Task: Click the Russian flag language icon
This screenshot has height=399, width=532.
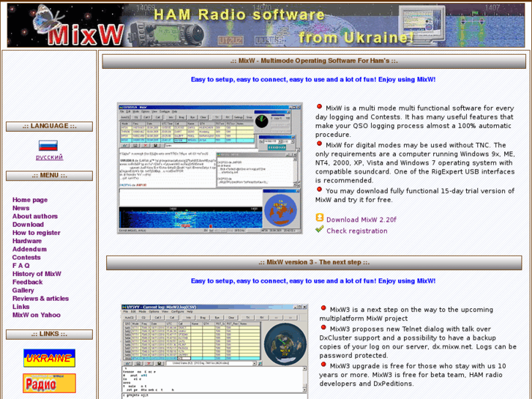Action: pyautogui.click(x=48, y=146)
